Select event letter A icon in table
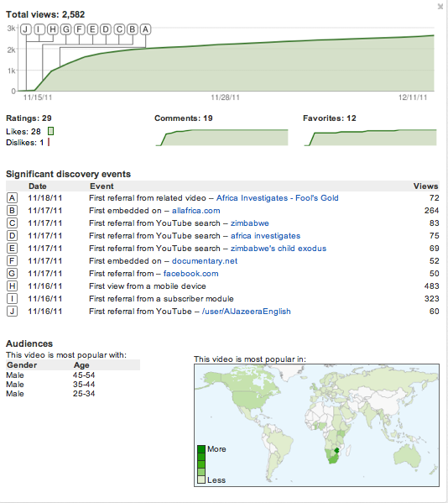Image resolution: width=448 pixels, height=503 pixels. pos(13,198)
